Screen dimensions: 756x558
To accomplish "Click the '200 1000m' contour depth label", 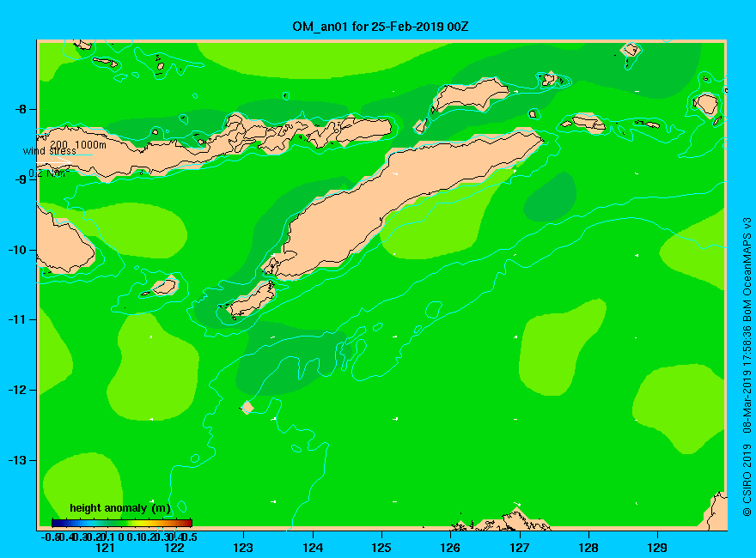I will pyautogui.click(x=78, y=144).
